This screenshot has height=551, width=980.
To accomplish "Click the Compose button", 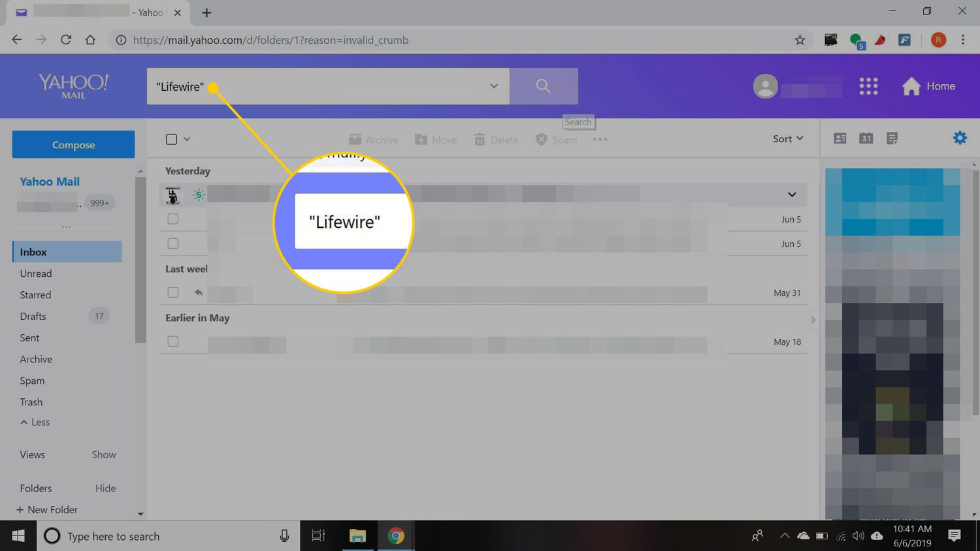I will tap(73, 144).
